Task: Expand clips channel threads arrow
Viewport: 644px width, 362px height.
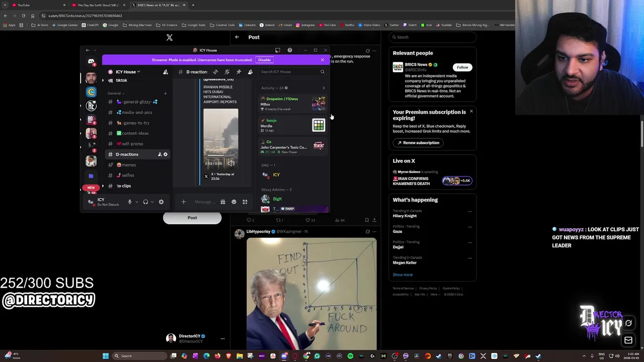Action: pyautogui.click(x=103, y=186)
